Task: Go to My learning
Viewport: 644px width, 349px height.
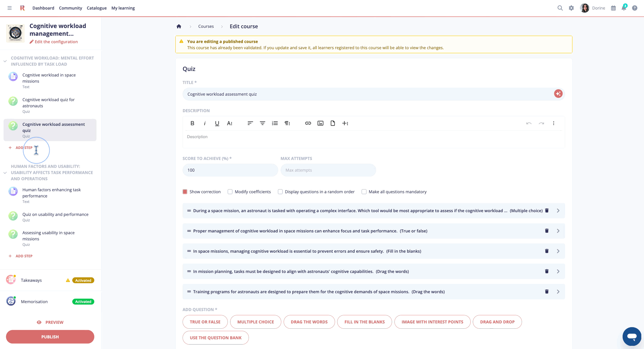Action: tap(123, 8)
